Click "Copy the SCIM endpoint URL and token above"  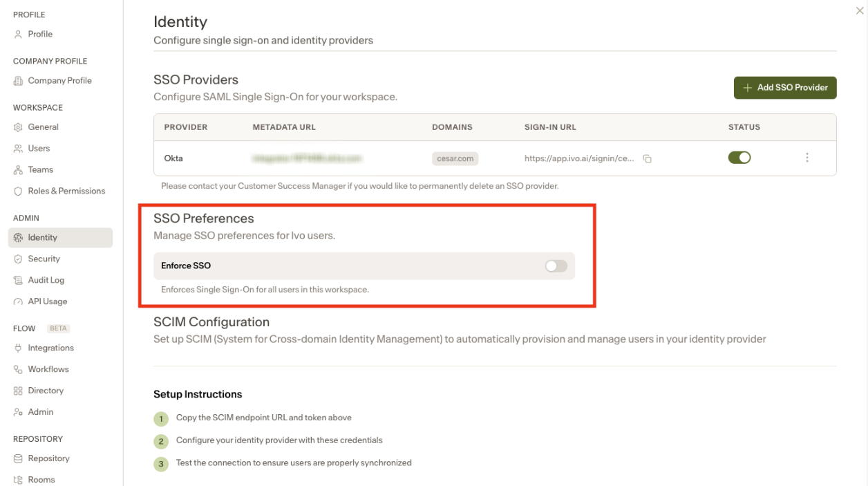[264, 418]
